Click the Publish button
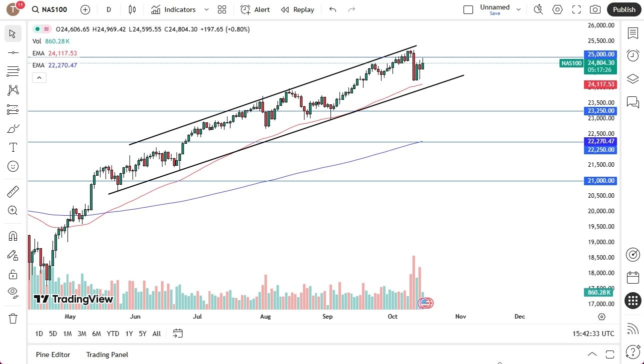The image size is (644, 364). point(624,9)
